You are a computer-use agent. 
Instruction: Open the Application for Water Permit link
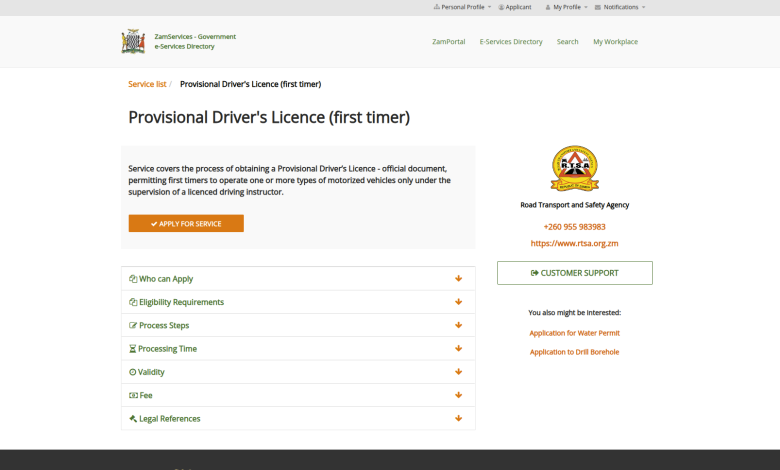pyautogui.click(x=574, y=333)
